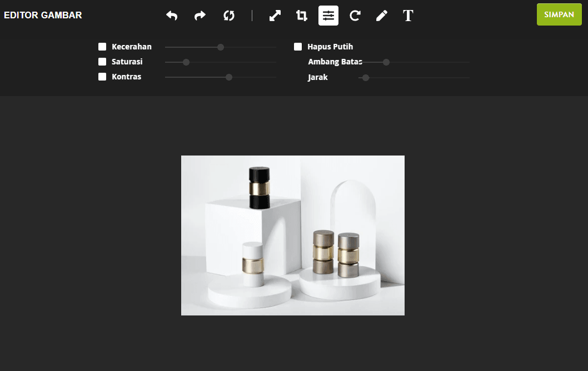Click the undo arrow icon
Image resolution: width=588 pixels, height=371 pixels.
click(172, 16)
